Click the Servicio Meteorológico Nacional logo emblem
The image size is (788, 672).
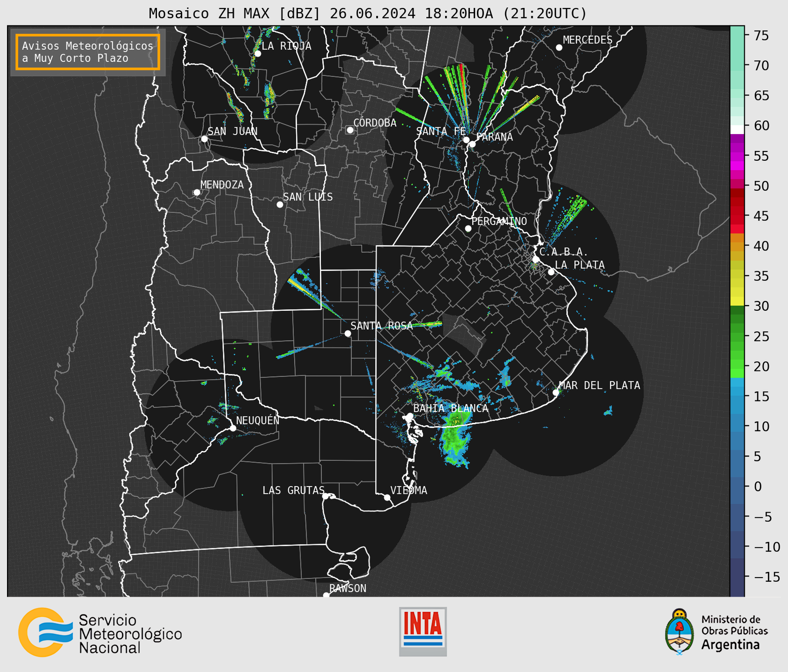tap(45, 632)
